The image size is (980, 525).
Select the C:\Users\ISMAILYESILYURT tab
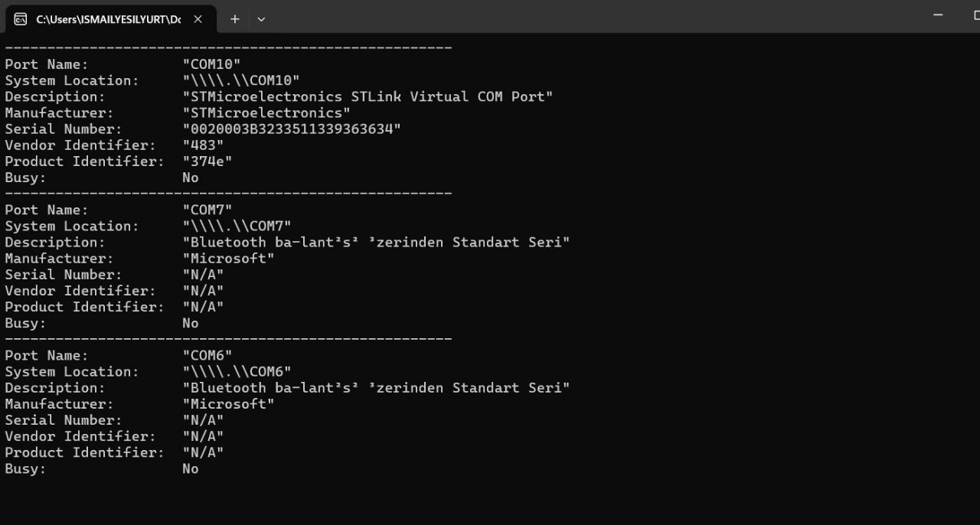(108, 19)
